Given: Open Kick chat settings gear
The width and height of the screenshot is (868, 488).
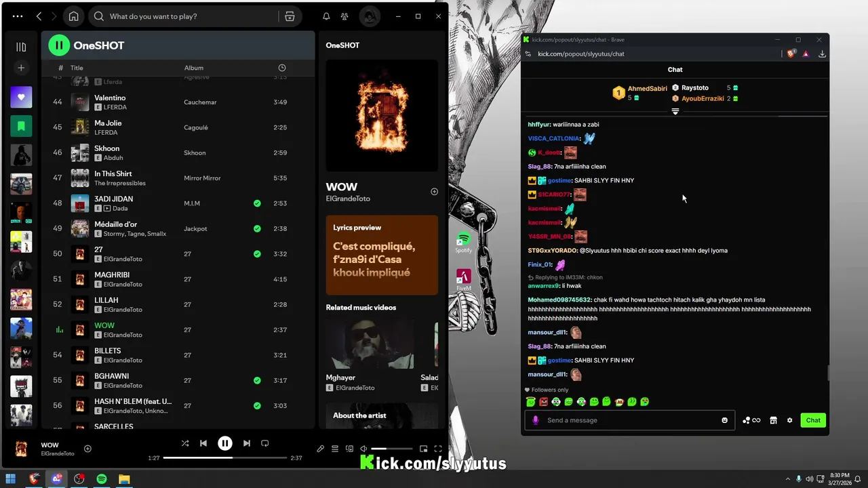Looking at the screenshot, I should 789,420.
